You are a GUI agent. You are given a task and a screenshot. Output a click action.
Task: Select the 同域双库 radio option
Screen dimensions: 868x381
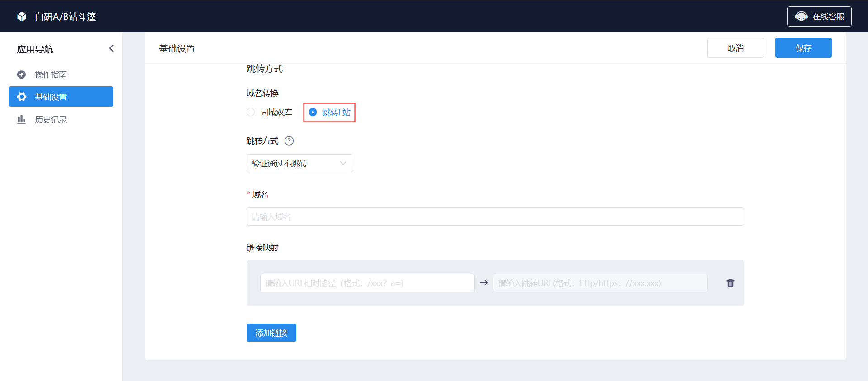point(270,112)
